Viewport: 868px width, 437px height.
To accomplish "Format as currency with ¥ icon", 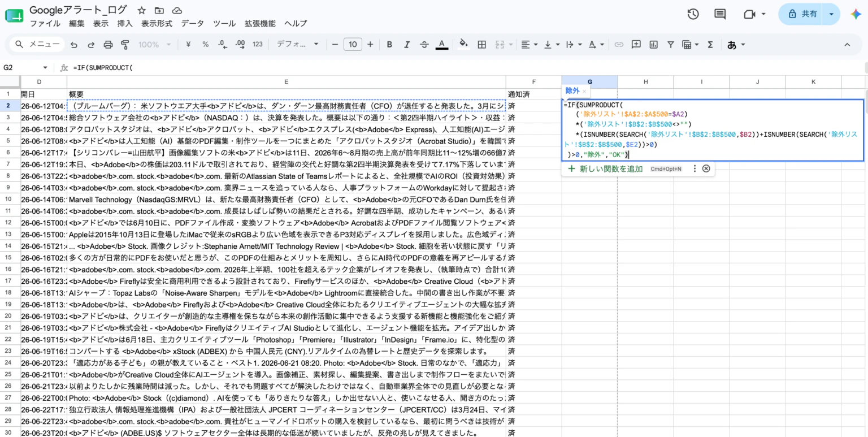I will pos(188,44).
